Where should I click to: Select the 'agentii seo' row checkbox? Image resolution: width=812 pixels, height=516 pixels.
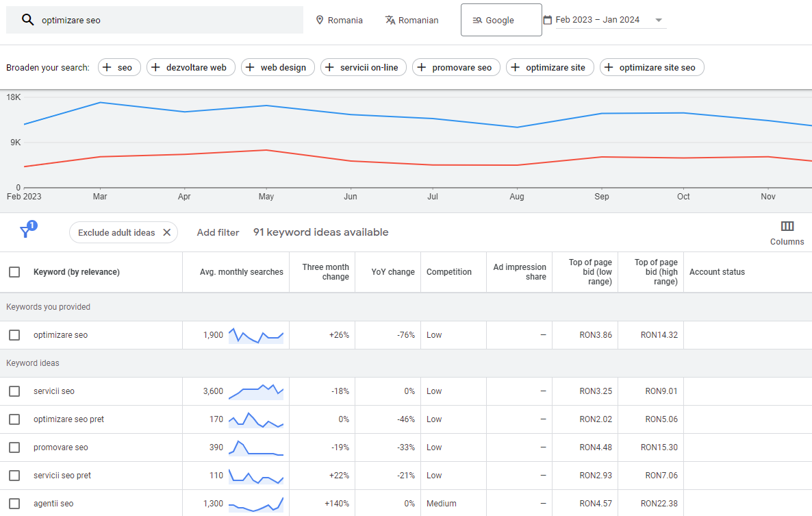pyautogui.click(x=14, y=504)
